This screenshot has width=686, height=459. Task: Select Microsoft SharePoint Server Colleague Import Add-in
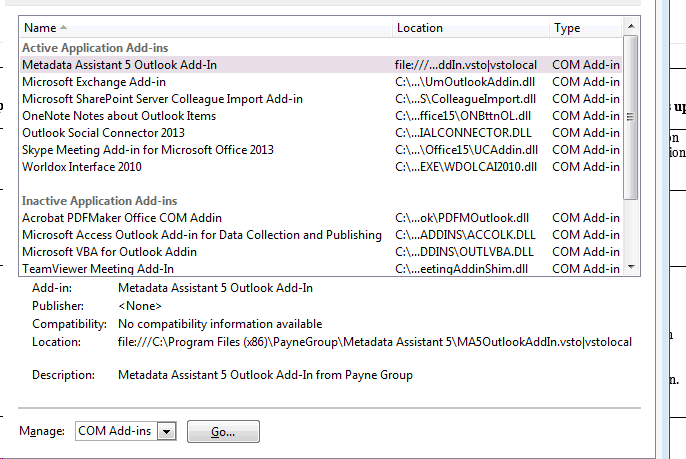tap(162, 99)
